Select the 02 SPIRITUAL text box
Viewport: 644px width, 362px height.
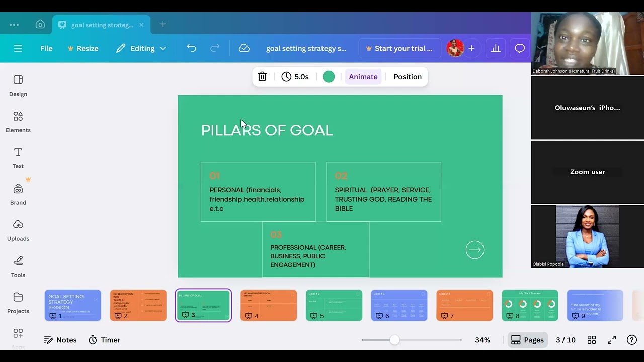pos(383,192)
